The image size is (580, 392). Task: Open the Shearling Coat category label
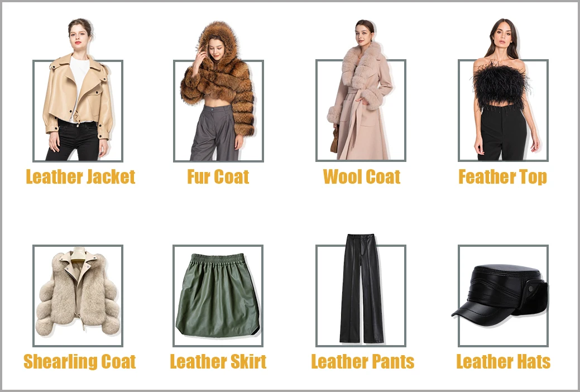tap(79, 362)
